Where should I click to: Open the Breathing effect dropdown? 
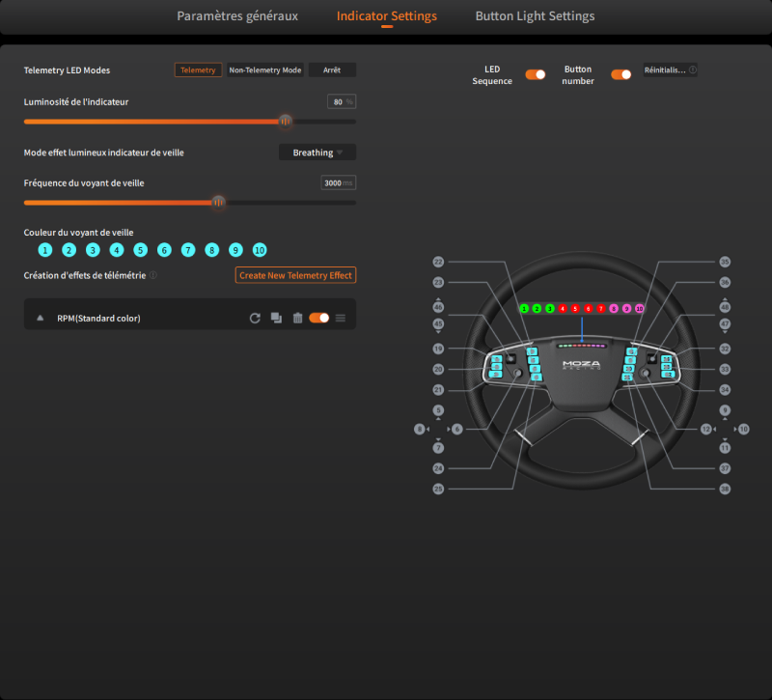pos(317,152)
